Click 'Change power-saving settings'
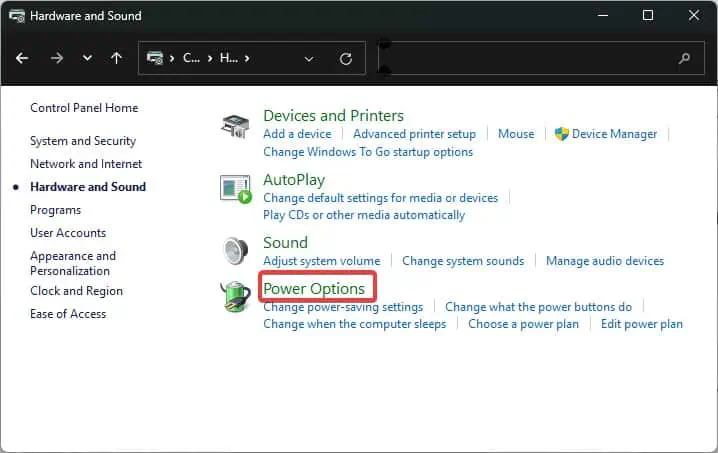This screenshot has height=453, width=718. click(343, 307)
